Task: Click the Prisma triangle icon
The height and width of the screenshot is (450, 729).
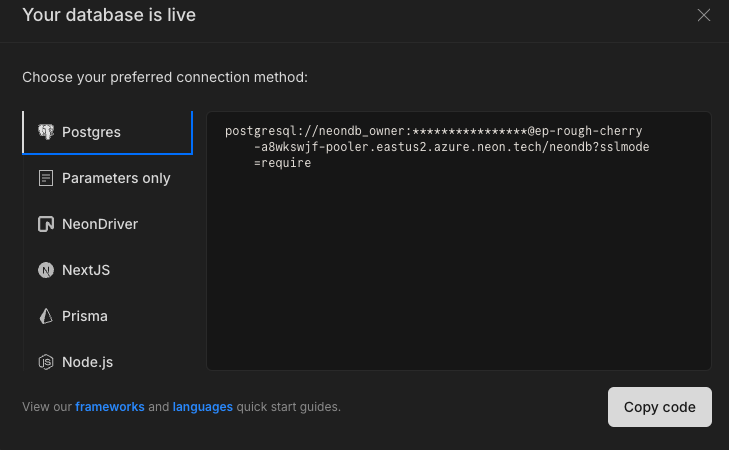Action: tap(46, 316)
